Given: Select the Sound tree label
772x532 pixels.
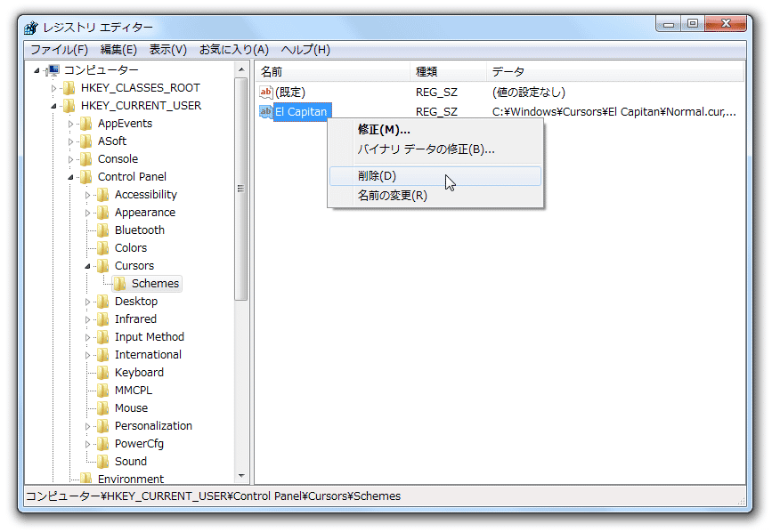Looking at the screenshot, I should (131, 462).
